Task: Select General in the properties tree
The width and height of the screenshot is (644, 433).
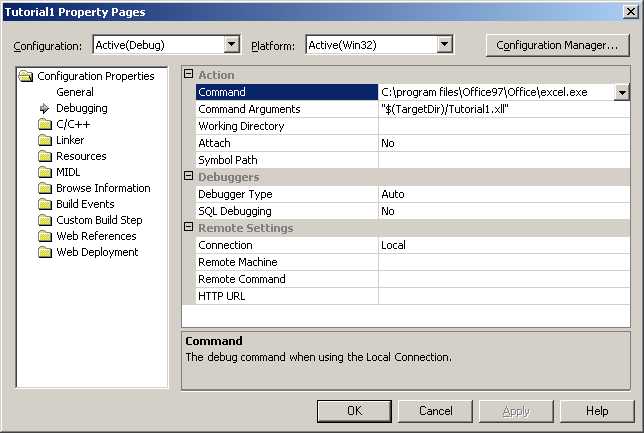Action: tap(74, 92)
